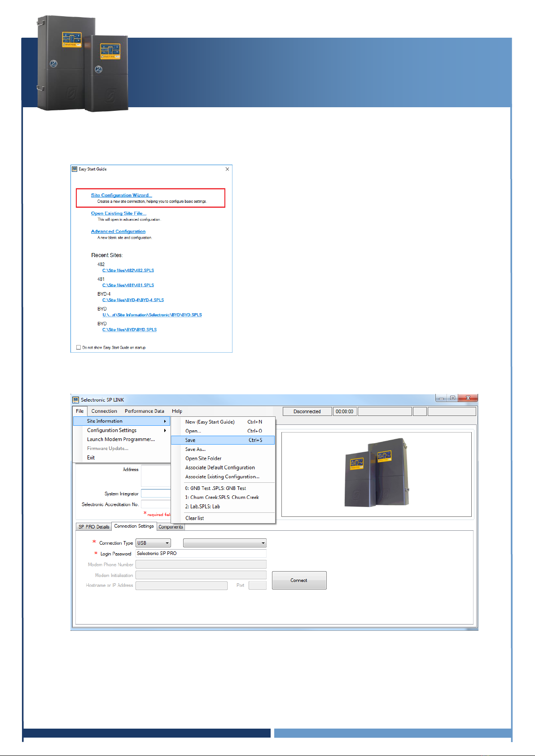The image size is (535, 756).
Task: Open Existing Site File link
Action: (x=118, y=214)
